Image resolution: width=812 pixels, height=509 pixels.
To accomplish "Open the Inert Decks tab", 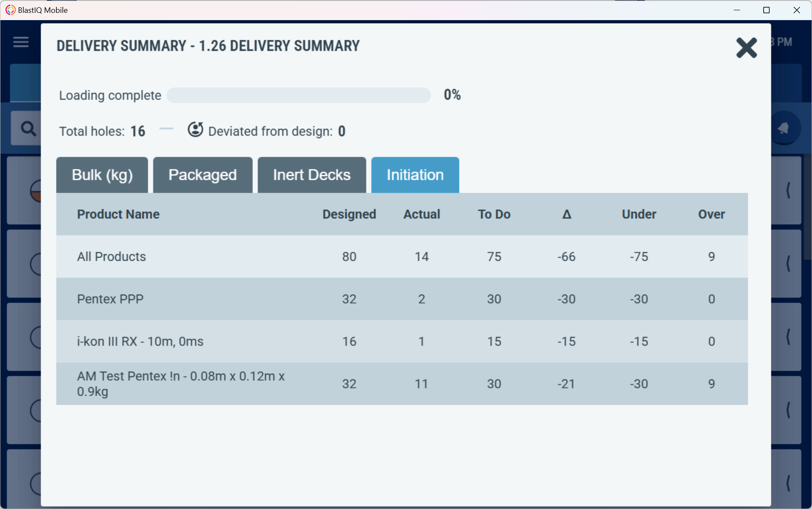I will pos(311,175).
